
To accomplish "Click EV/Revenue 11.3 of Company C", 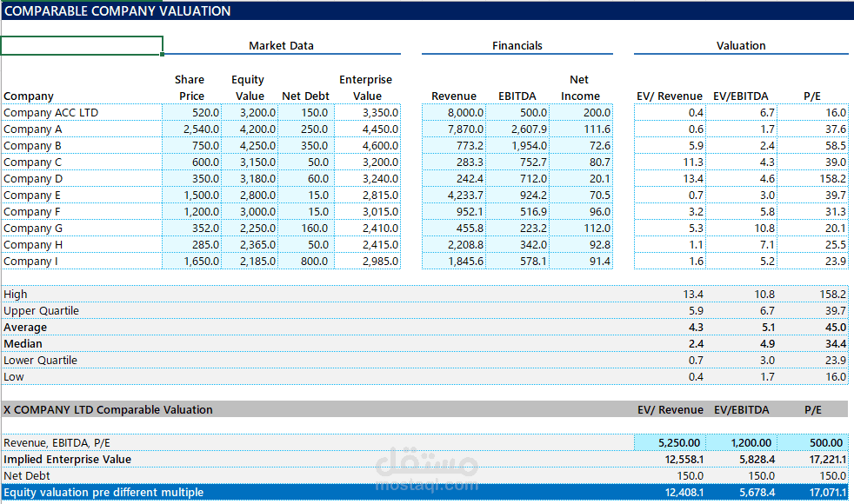I will 670,162.
